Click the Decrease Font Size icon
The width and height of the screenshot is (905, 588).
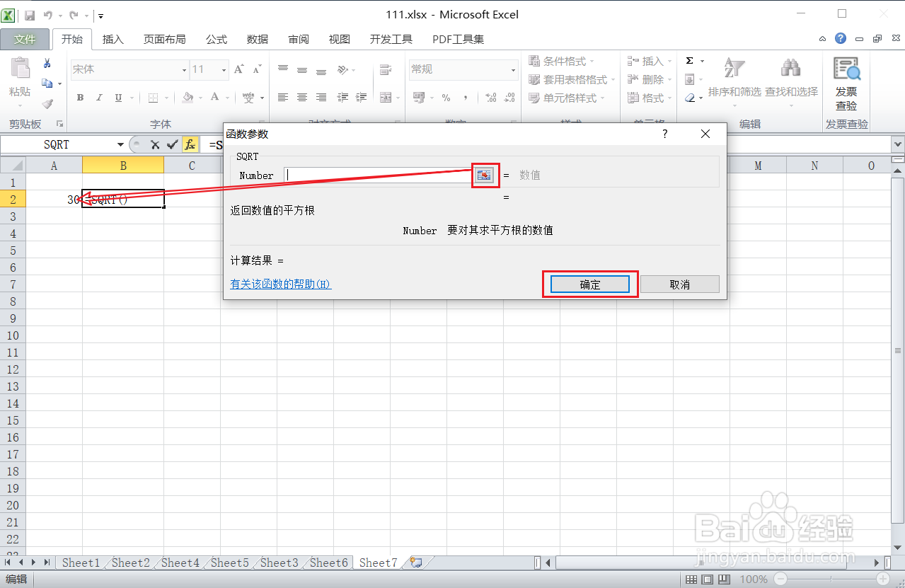[256, 69]
